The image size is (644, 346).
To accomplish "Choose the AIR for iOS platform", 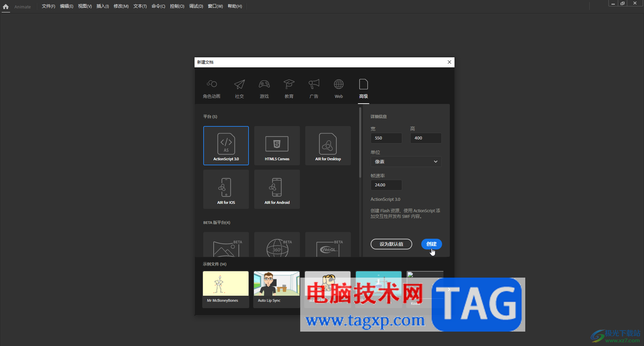I will pyautogui.click(x=226, y=189).
